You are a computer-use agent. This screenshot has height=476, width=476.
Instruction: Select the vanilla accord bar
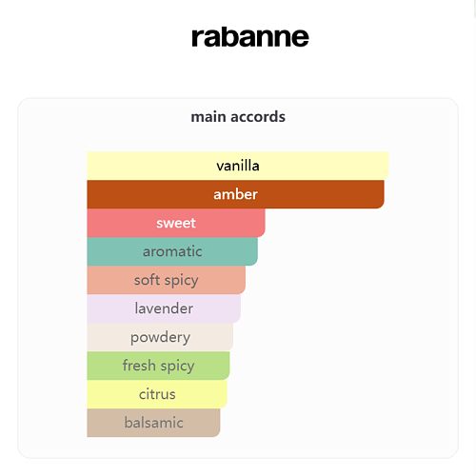click(x=238, y=166)
